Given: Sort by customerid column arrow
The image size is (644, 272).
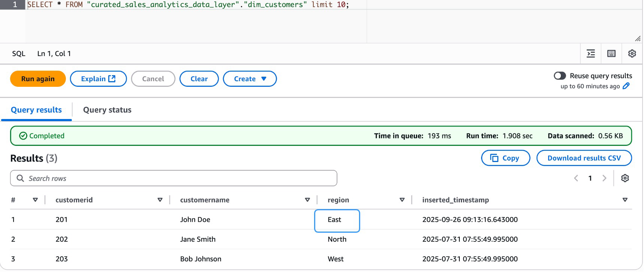Looking at the screenshot, I should pos(160,200).
